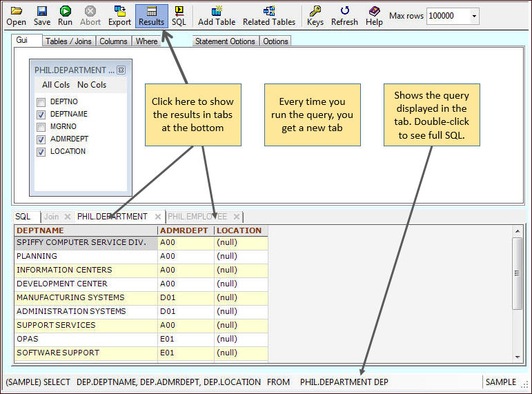The image size is (532, 394).
Task: Click the status bar SELECT query text
Action: coord(197,382)
